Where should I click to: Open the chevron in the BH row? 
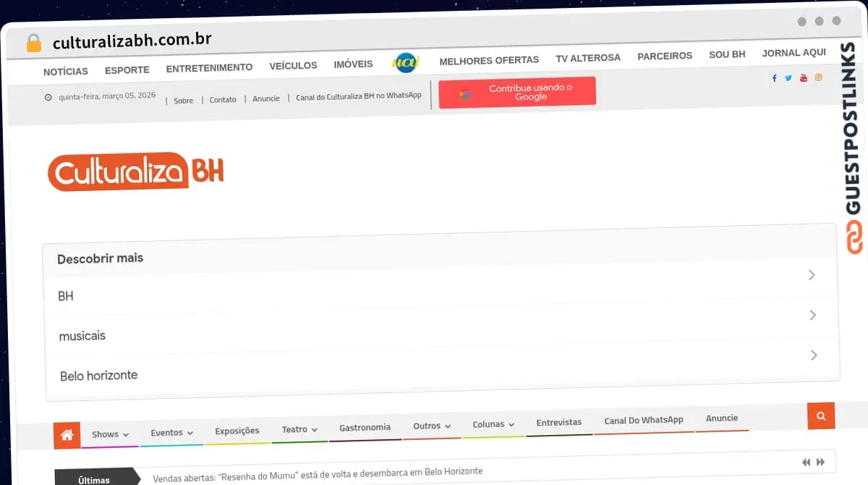pos(812,275)
